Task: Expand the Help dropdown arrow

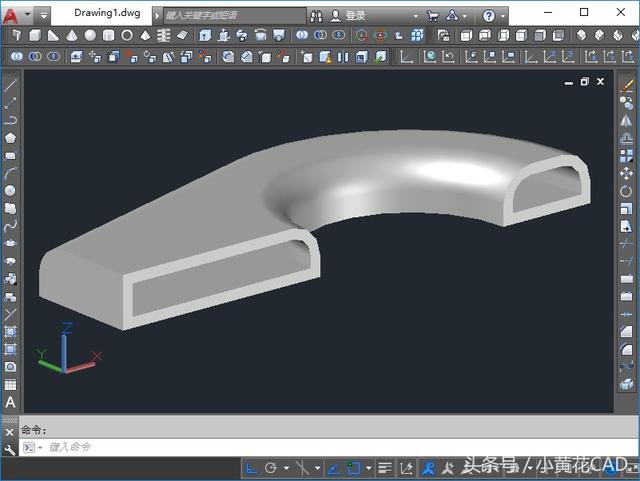Action: coord(502,16)
